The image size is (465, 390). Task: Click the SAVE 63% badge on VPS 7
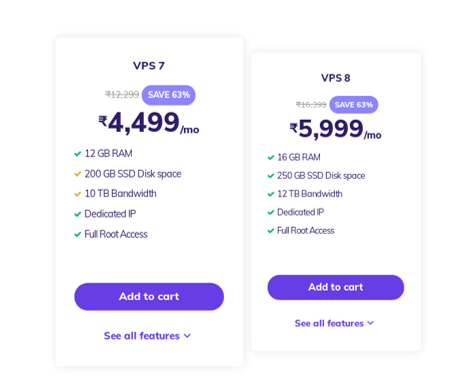pos(169,95)
